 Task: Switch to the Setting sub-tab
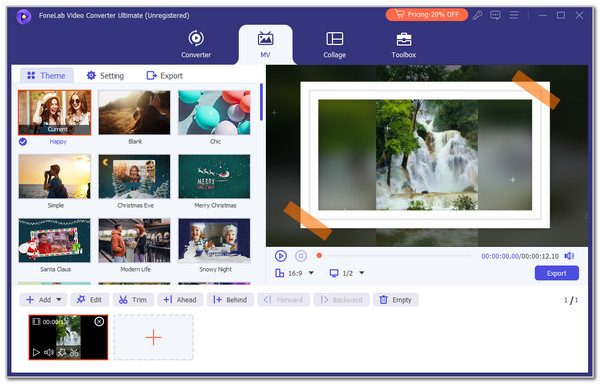105,75
